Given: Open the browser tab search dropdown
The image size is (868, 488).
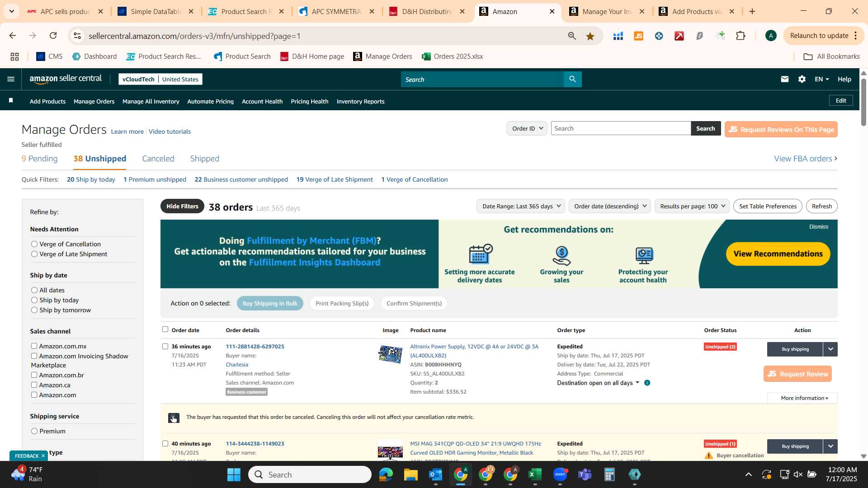Looking at the screenshot, I should coord(11,11).
